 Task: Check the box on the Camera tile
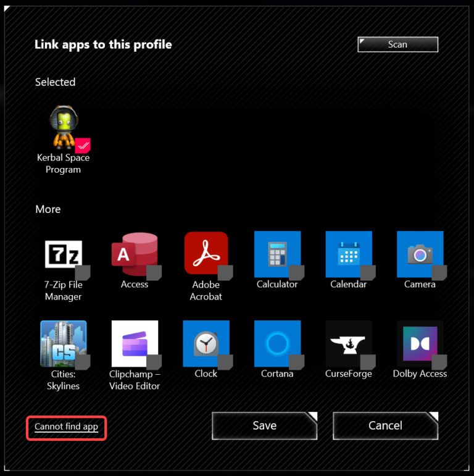pos(439,272)
